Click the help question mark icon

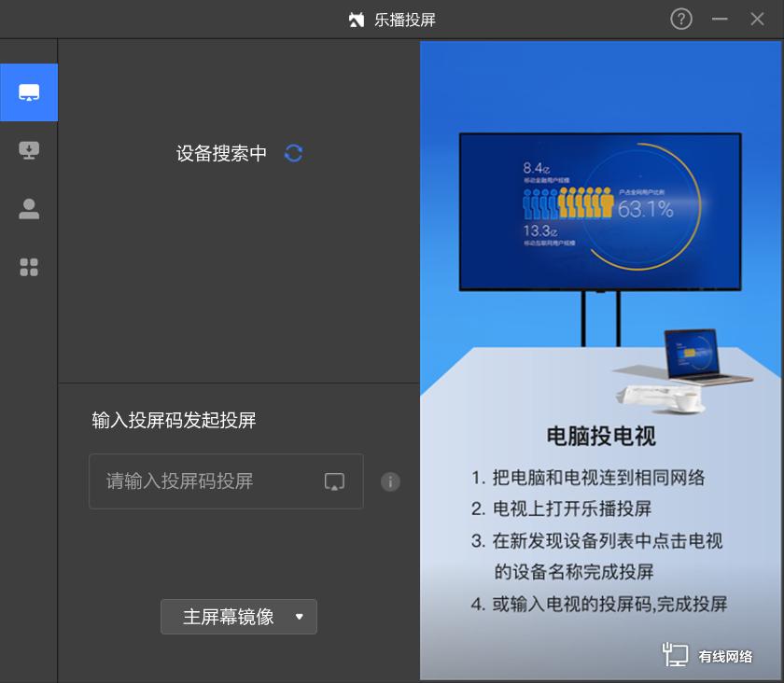(681, 20)
